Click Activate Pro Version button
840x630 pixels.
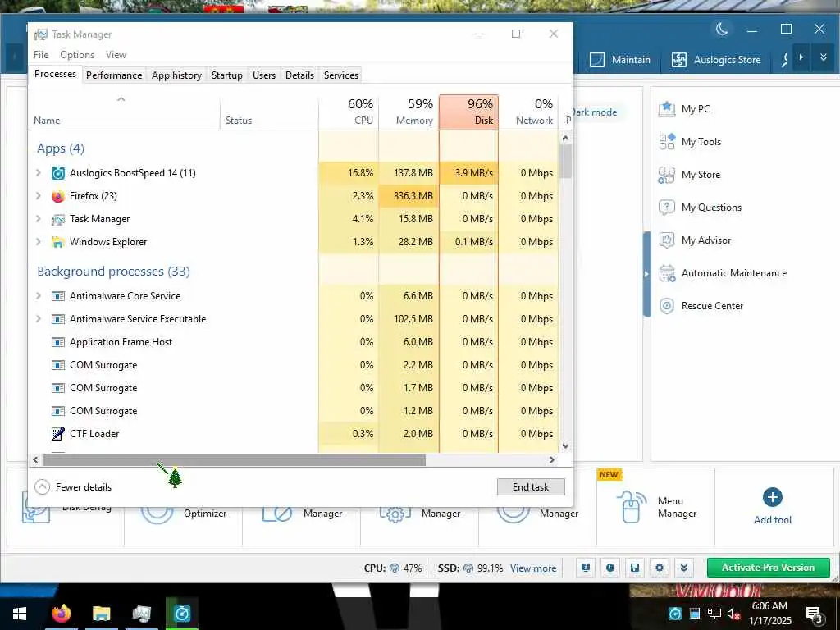[768, 568]
